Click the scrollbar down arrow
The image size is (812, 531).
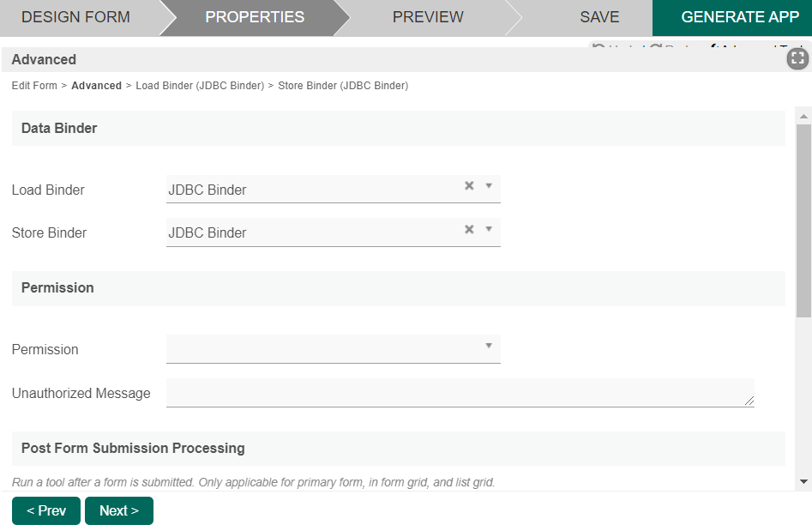coord(803,482)
